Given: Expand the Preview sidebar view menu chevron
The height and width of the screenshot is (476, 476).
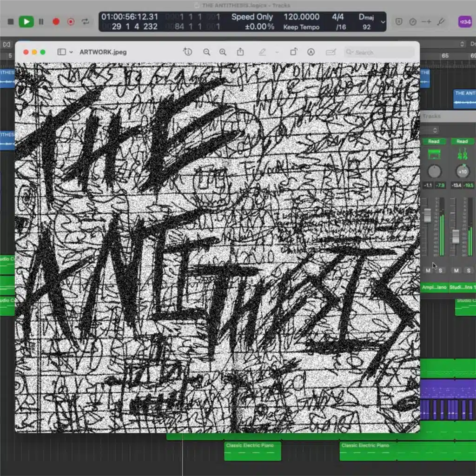Looking at the screenshot, I should tap(71, 53).
